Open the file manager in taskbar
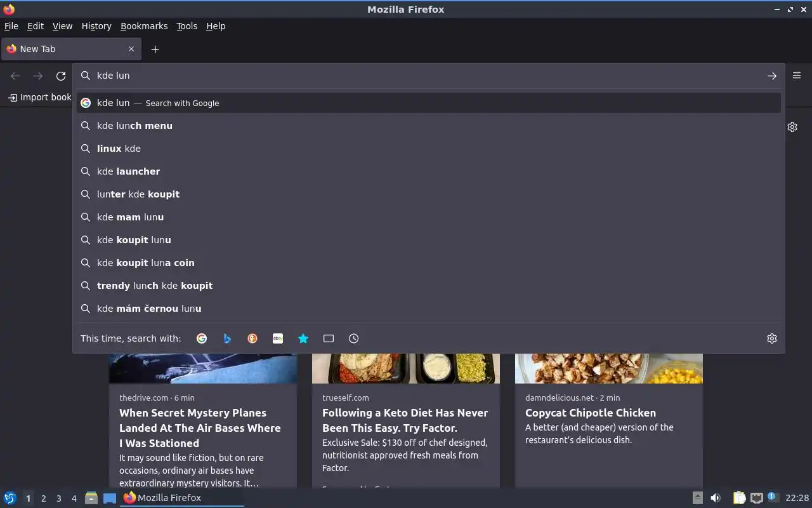Image resolution: width=812 pixels, height=508 pixels. pos(91,498)
